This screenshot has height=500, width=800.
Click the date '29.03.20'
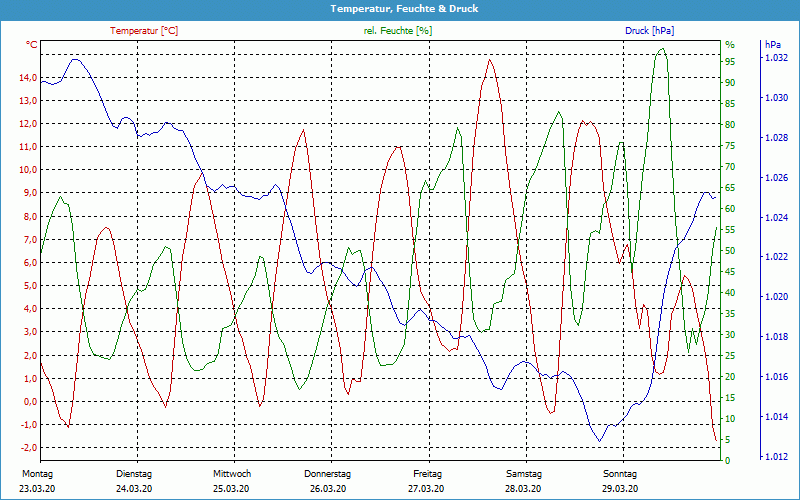coord(620,489)
